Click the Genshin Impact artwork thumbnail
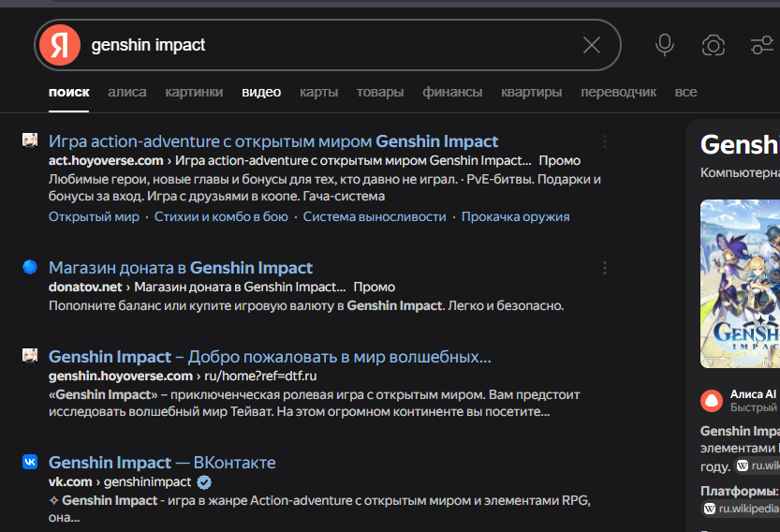This screenshot has width=780, height=532. (x=740, y=283)
